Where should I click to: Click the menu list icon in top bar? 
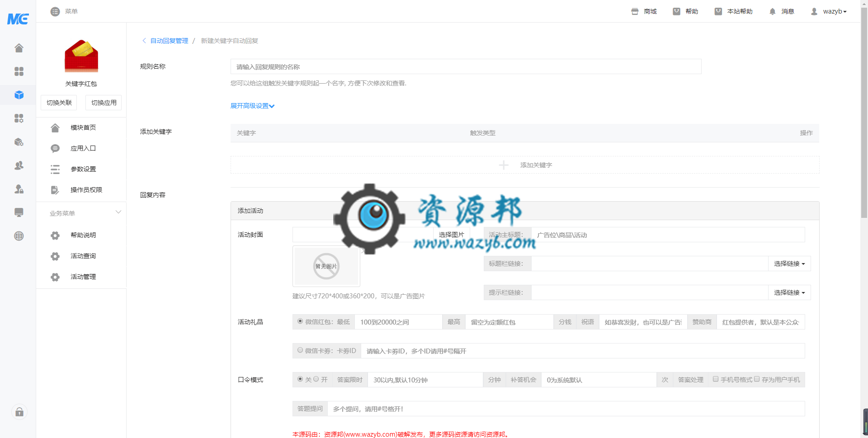pos(55,11)
